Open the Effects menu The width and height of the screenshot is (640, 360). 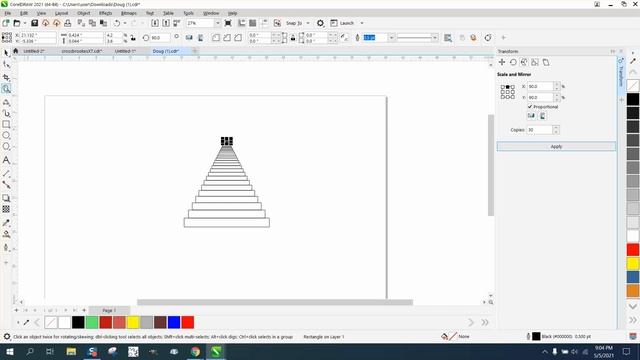[x=105, y=13]
